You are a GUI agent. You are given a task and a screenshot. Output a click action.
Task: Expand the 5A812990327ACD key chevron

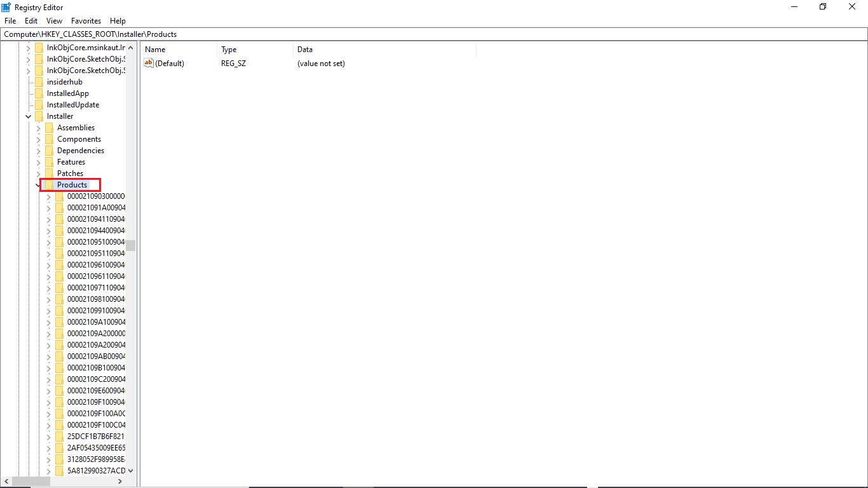[x=48, y=471]
